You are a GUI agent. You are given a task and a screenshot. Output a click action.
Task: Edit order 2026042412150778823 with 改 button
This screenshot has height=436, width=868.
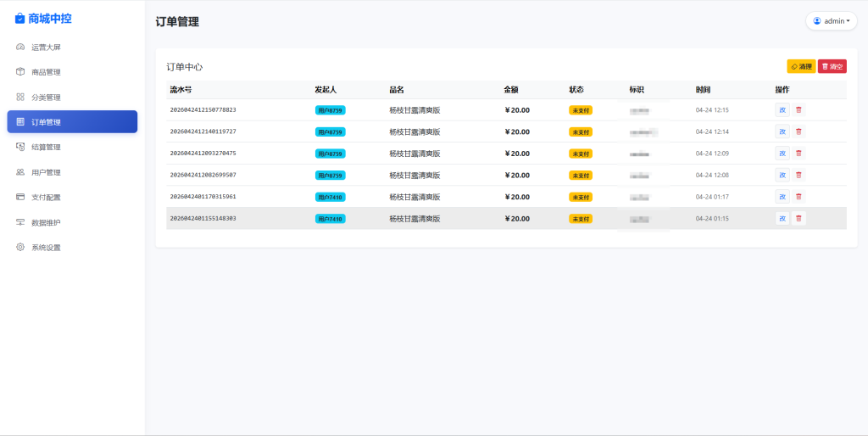(x=782, y=110)
